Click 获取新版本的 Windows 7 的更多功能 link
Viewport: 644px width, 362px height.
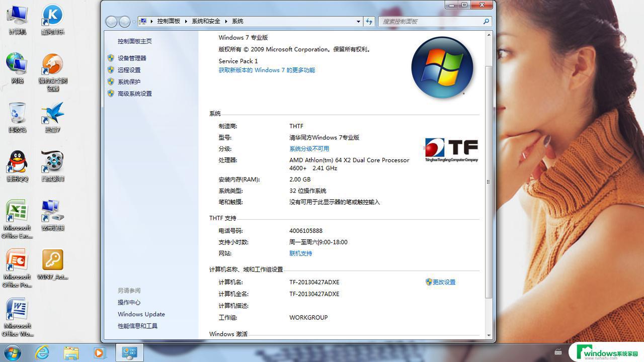[267, 70]
